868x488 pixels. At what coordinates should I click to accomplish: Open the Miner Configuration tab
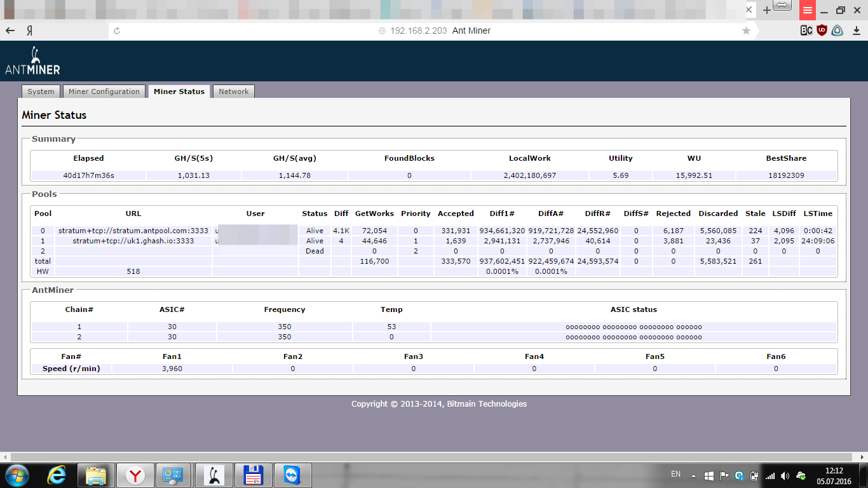(104, 91)
